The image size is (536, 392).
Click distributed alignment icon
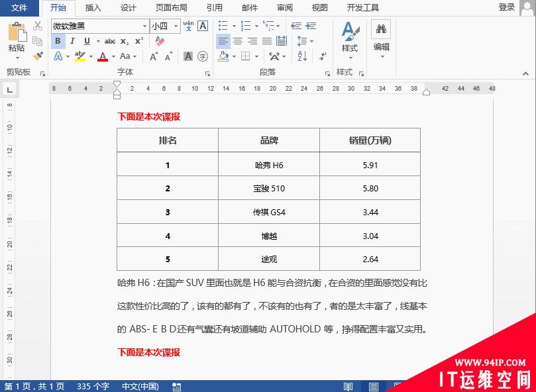[282, 41]
